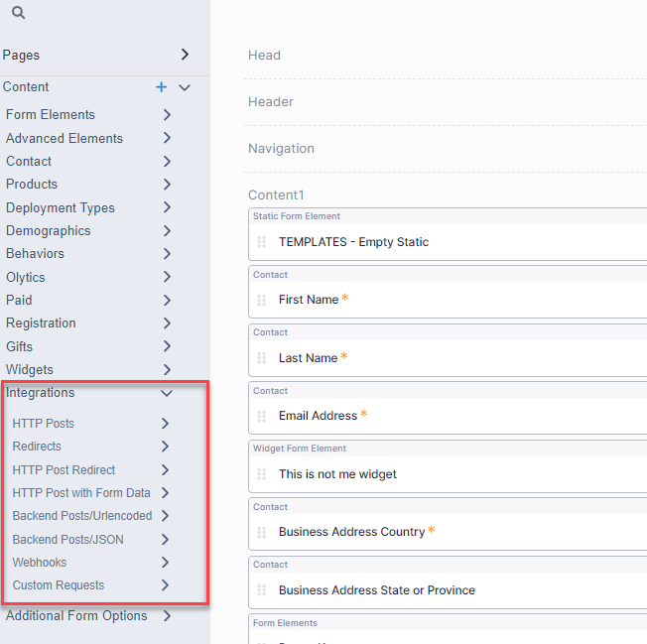Select Backend Posts/JSON option

pyautogui.click(x=68, y=540)
